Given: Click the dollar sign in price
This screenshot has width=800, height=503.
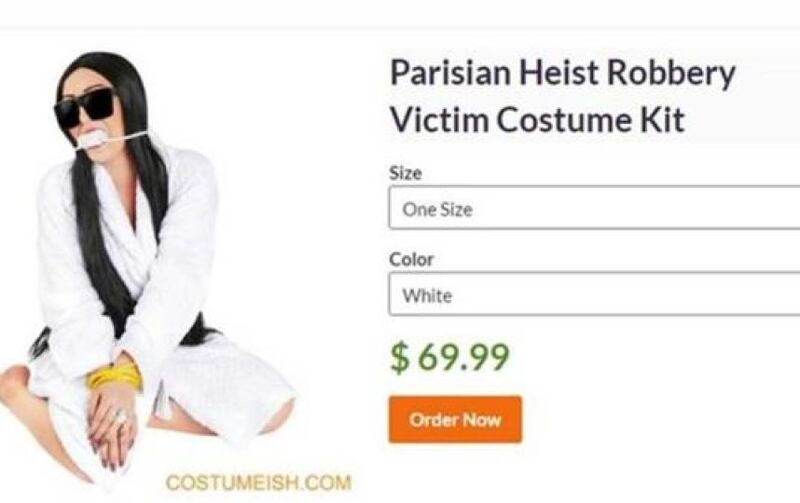Looking at the screenshot, I should tap(400, 357).
